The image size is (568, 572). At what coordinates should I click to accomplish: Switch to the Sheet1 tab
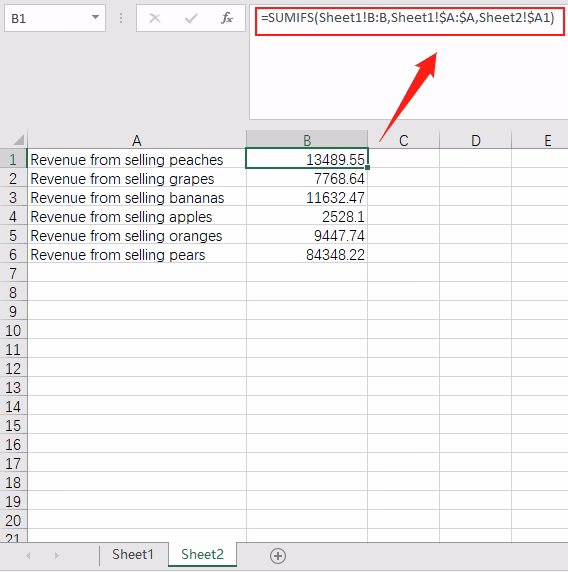tap(133, 554)
